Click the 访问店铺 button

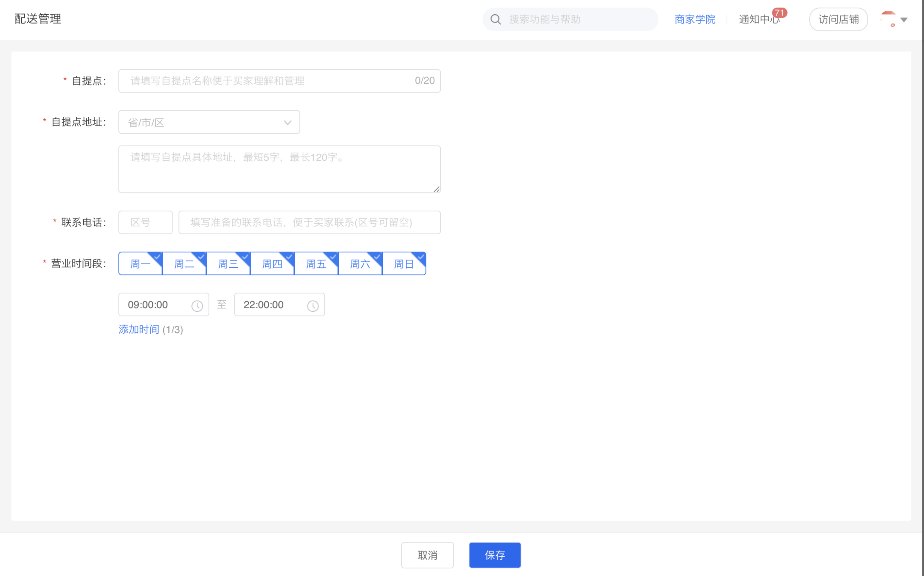click(839, 19)
